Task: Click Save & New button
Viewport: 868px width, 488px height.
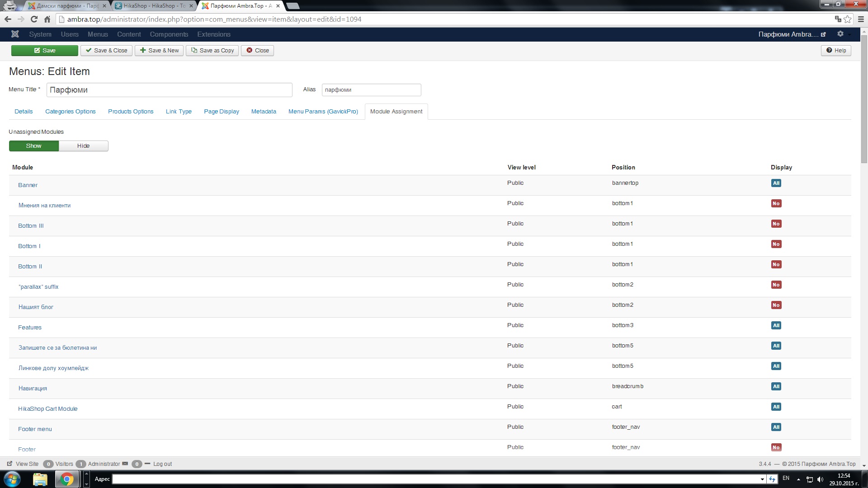Action: tap(159, 51)
